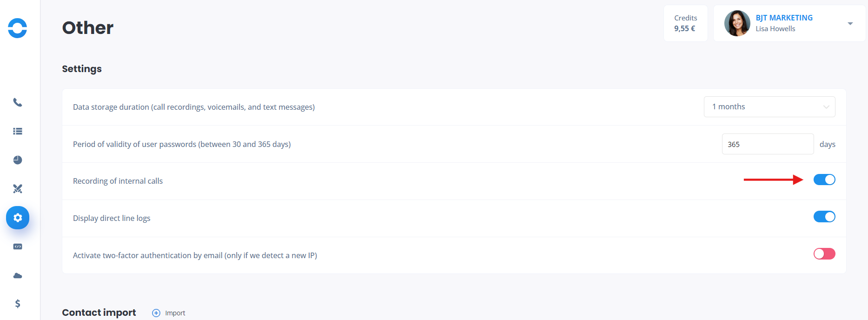Focus the password validity days field
868x320 pixels.
tap(768, 144)
